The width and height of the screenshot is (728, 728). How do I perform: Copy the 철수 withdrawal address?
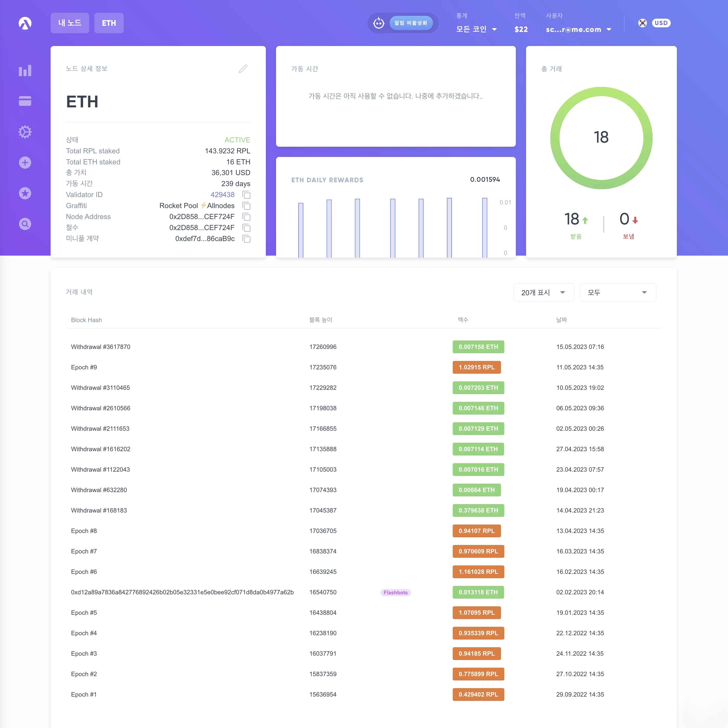[246, 227]
